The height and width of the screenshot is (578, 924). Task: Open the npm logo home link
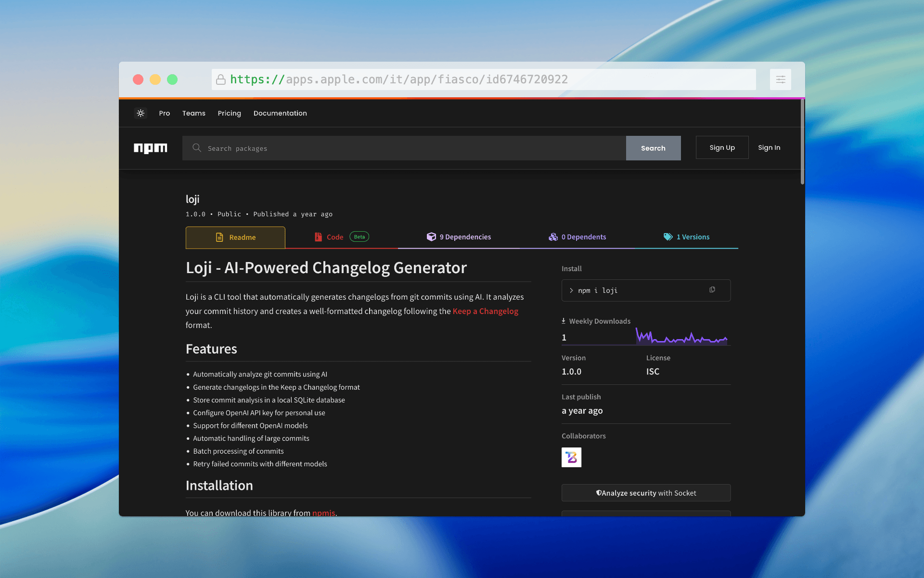(x=151, y=148)
